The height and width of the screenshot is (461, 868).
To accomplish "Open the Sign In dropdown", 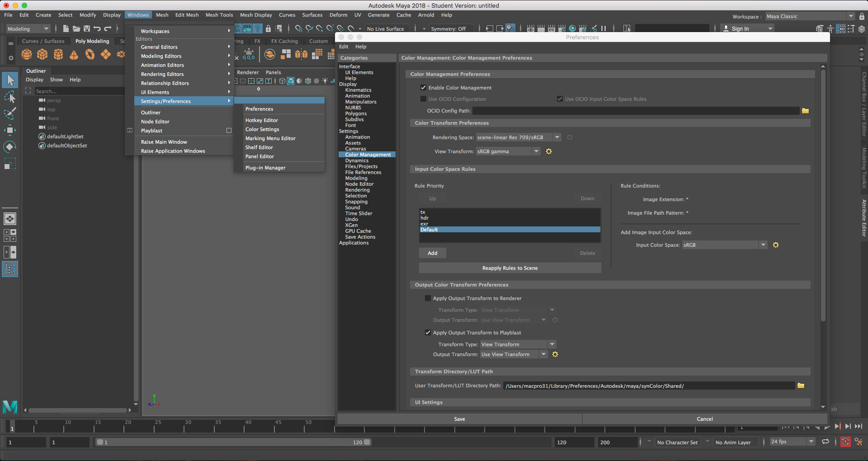I will pyautogui.click(x=747, y=28).
